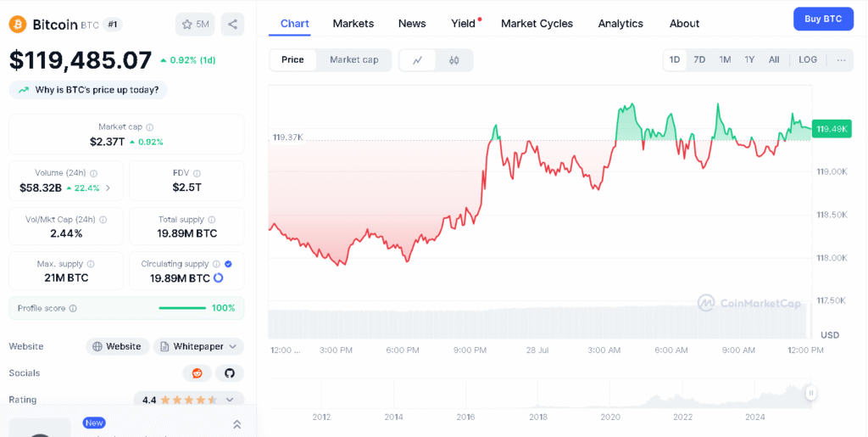
Task: Click the #1 rank badge
Action: pos(113,25)
